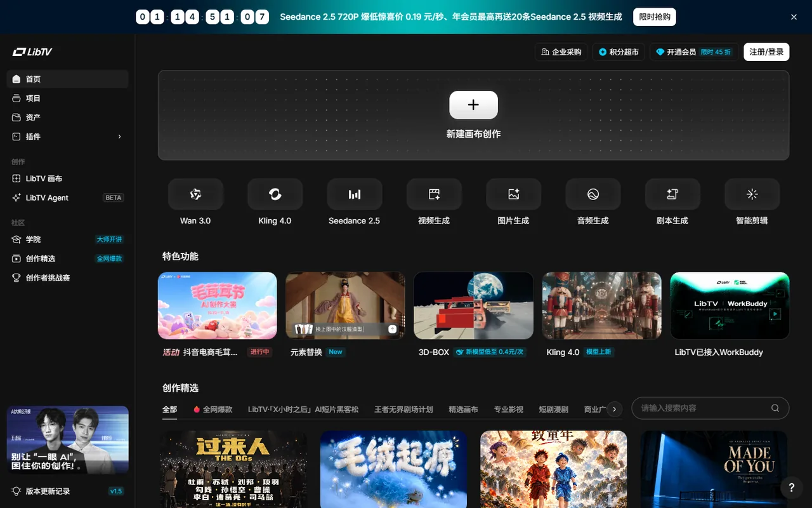
Task: Open 版本更新记录 changelog
Action: point(67,491)
